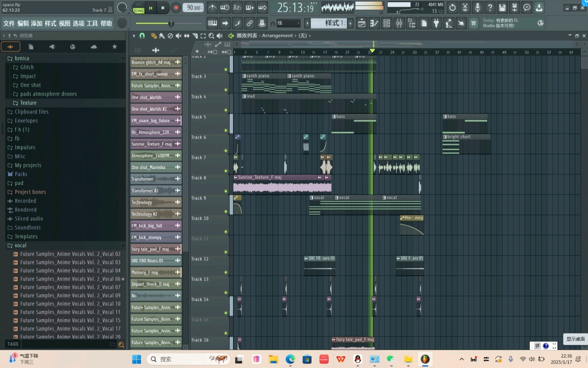The width and height of the screenshot is (588, 368).
Task: Mute Track 8 with its green light
Action: tap(226, 191)
